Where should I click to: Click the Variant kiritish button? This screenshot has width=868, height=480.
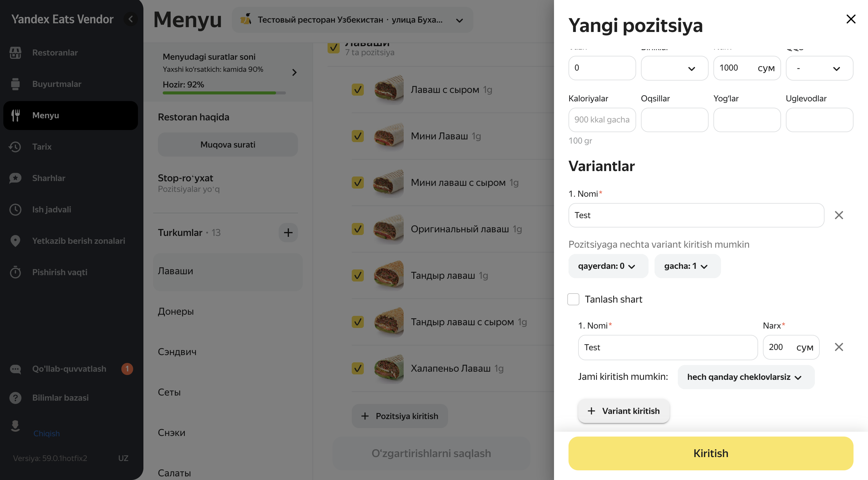pos(624,411)
